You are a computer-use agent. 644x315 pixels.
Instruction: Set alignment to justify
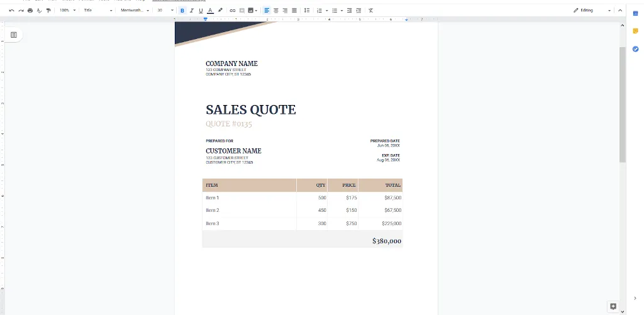(x=294, y=10)
